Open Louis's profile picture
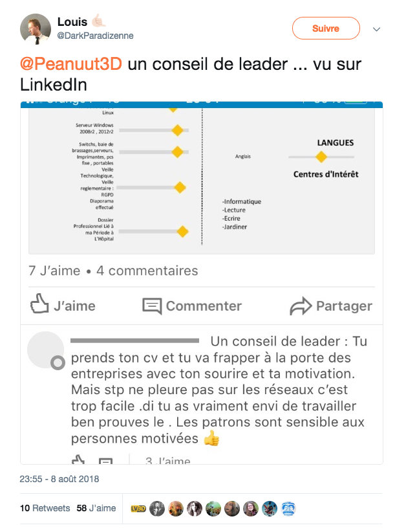The image size is (406, 532). click(x=36, y=28)
